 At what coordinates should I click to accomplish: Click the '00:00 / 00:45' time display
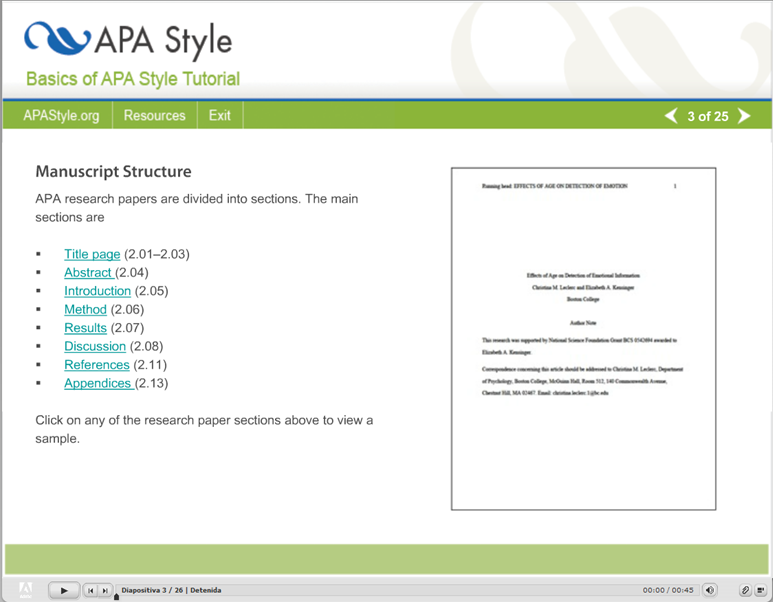668,590
